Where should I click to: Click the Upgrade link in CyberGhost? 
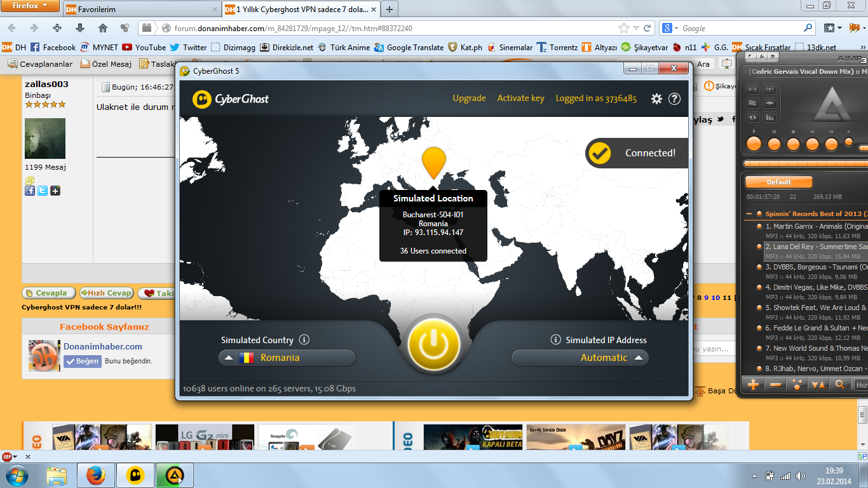point(469,98)
